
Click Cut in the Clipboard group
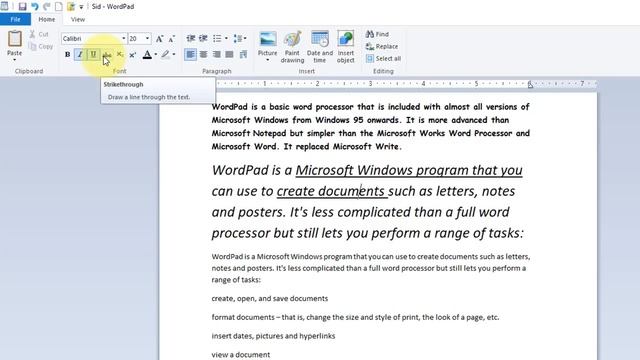(39, 34)
